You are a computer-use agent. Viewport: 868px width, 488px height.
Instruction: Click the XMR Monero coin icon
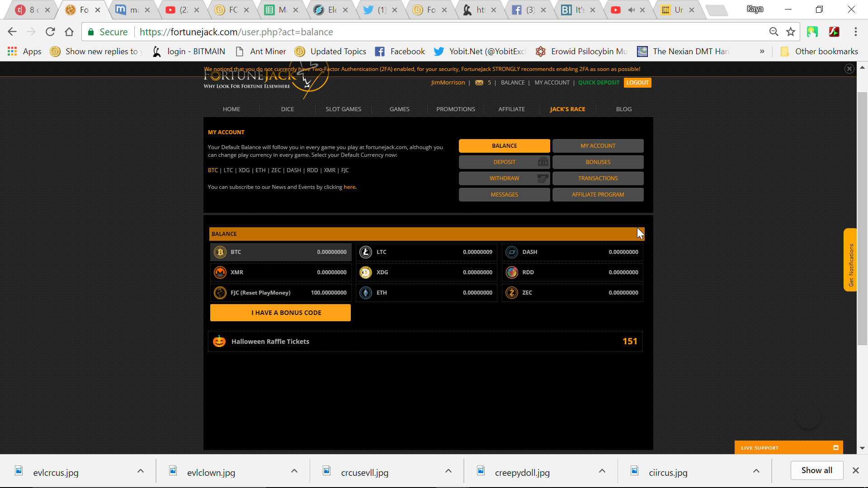pos(220,272)
